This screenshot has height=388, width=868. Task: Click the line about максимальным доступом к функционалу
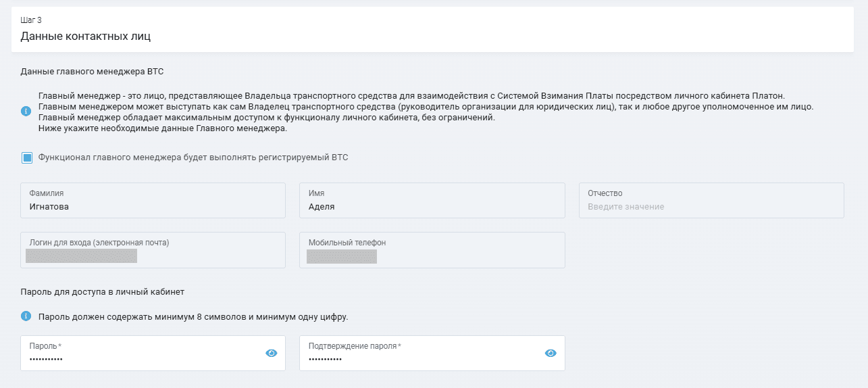click(x=267, y=118)
